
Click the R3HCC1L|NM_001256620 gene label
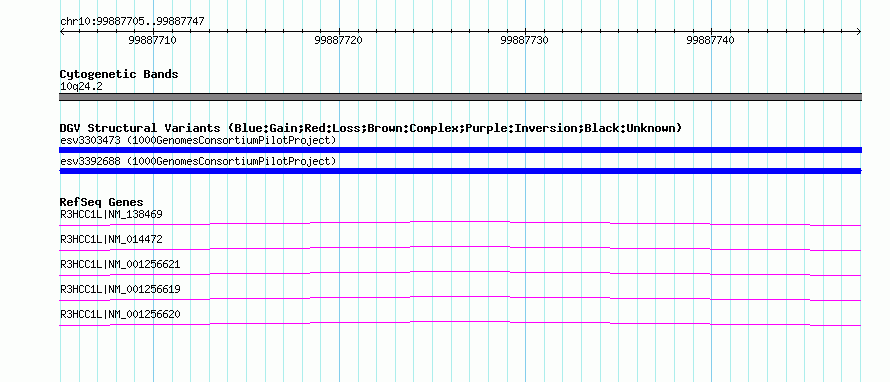[120, 314]
